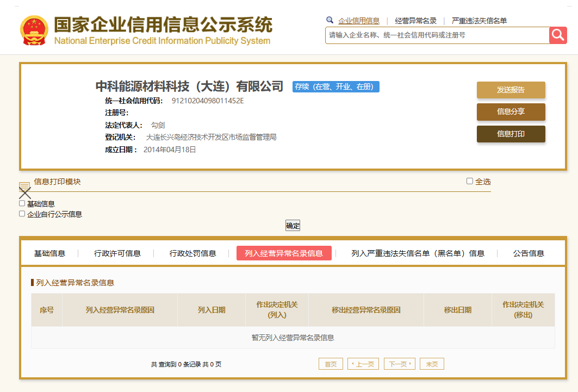The width and height of the screenshot is (578, 392).
Task: Switch to 行政许可信息 tab
Action: [x=117, y=253]
